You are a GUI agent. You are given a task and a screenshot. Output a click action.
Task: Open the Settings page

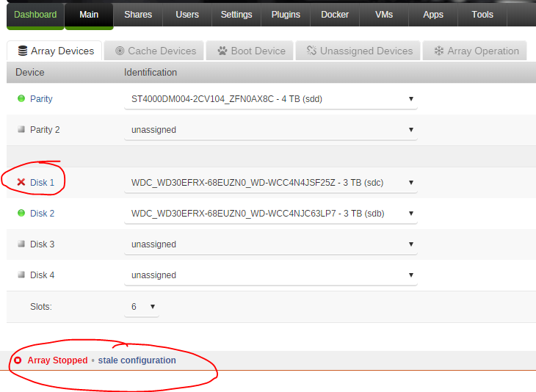coord(236,15)
